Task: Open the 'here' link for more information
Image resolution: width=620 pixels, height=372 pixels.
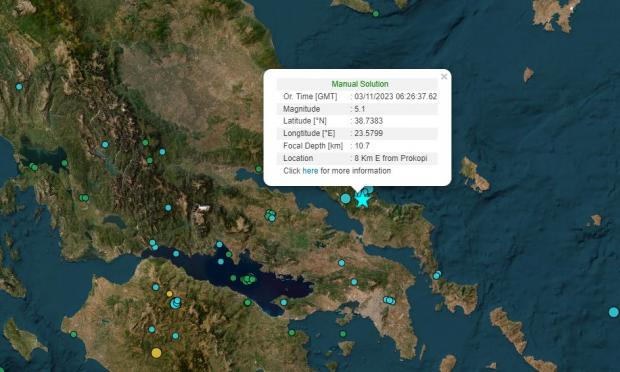Action: [310, 171]
